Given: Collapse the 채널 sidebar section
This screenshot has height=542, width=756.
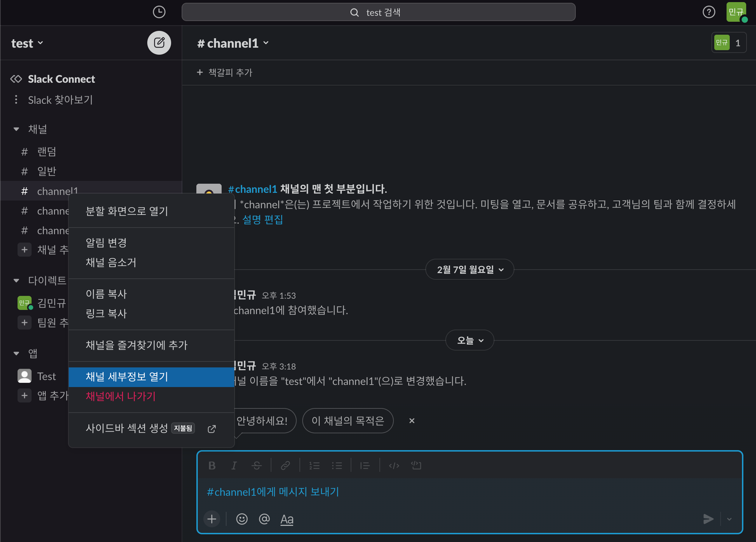Looking at the screenshot, I should [16, 129].
